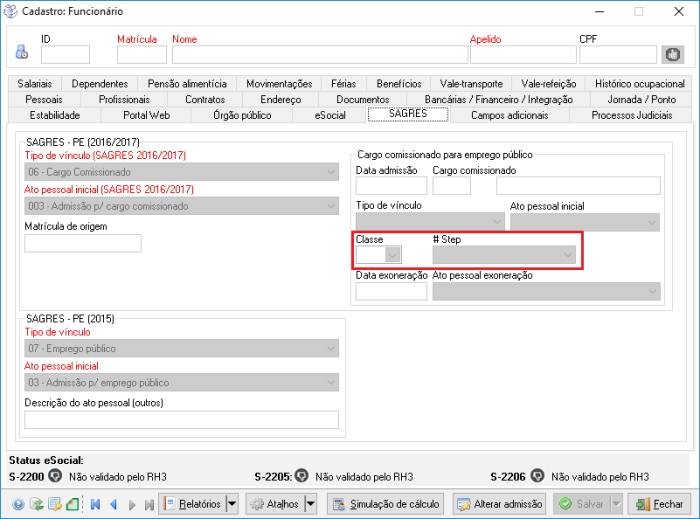Click the Matrícula de origem field
This screenshot has width=700, height=519.
pos(83,243)
